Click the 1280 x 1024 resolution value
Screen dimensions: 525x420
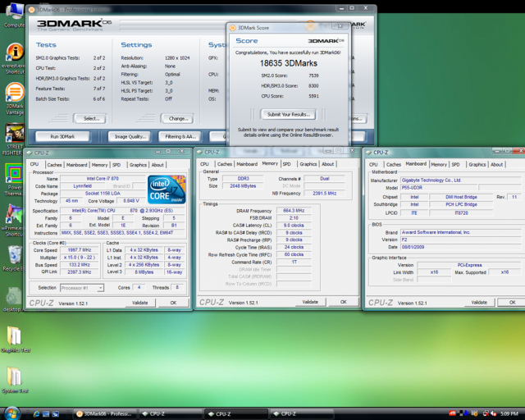(177, 58)
